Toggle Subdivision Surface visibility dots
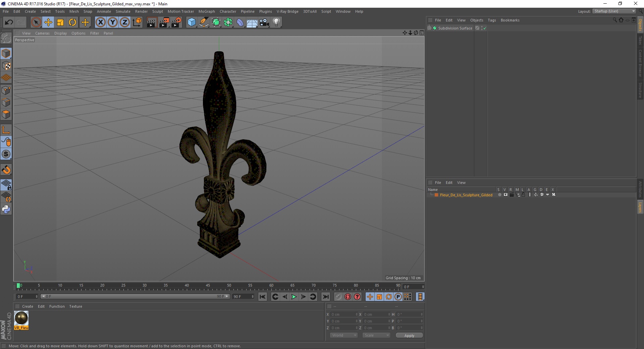Viewport: 644px width, 349px height. (x=482, y=28)
